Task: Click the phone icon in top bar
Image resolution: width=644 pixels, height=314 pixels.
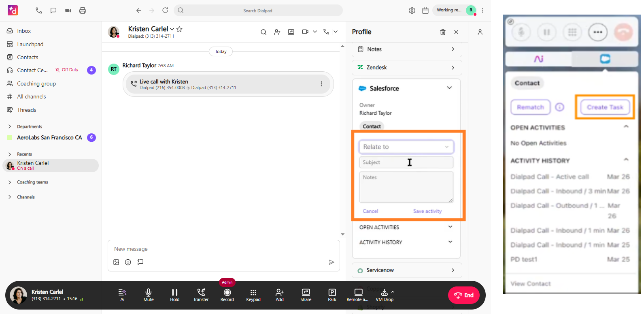Action: pos(39,11)
